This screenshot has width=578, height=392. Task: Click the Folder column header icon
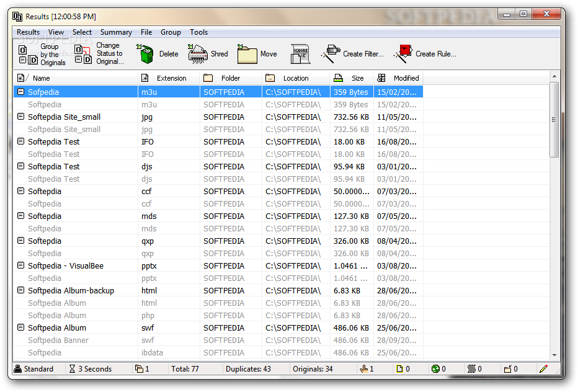[x=208, y=78]
